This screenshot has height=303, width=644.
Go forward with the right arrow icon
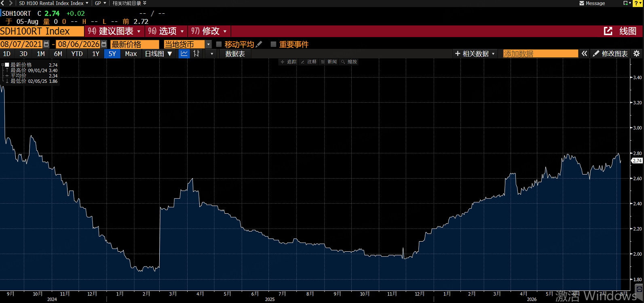(x=11, y=3)
